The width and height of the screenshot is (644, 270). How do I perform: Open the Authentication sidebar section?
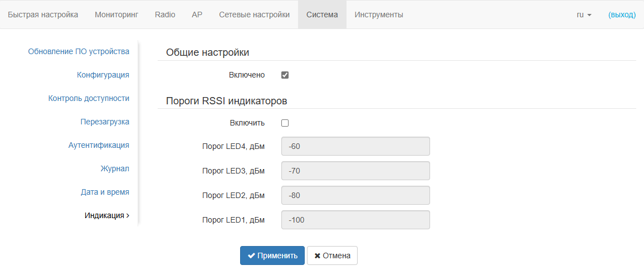pos(99,145)
